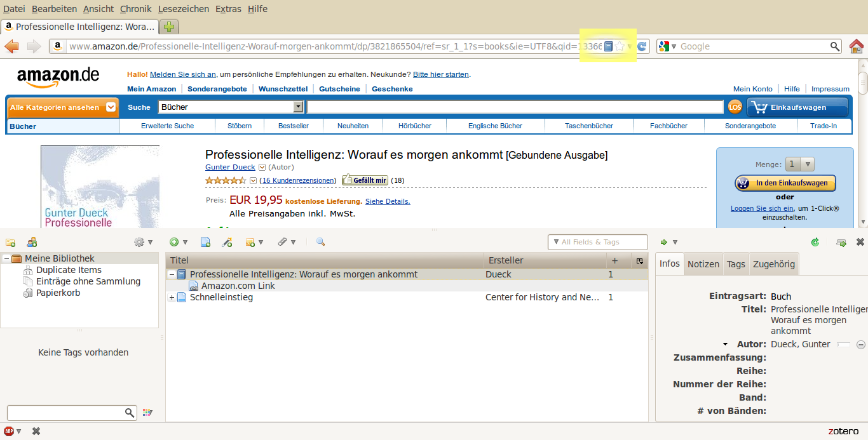
Task: Select Einträge ohne Sammlung entry
Action: [x=88, y=281]
